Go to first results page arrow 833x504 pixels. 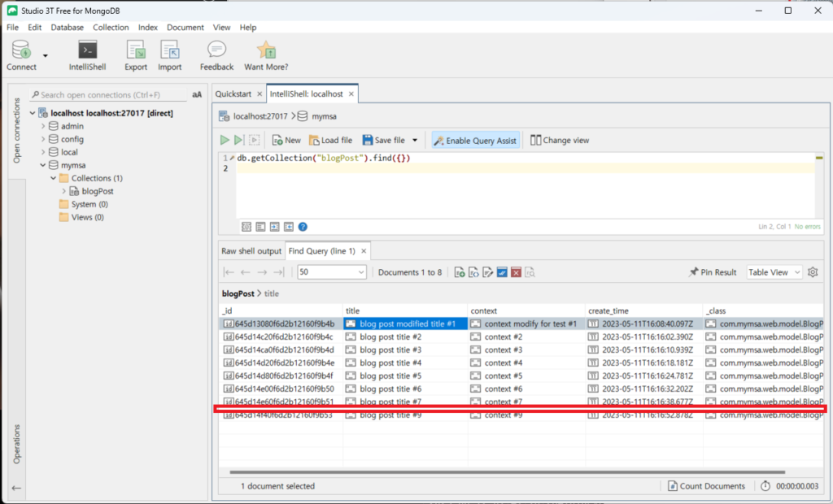coord(229,272)
